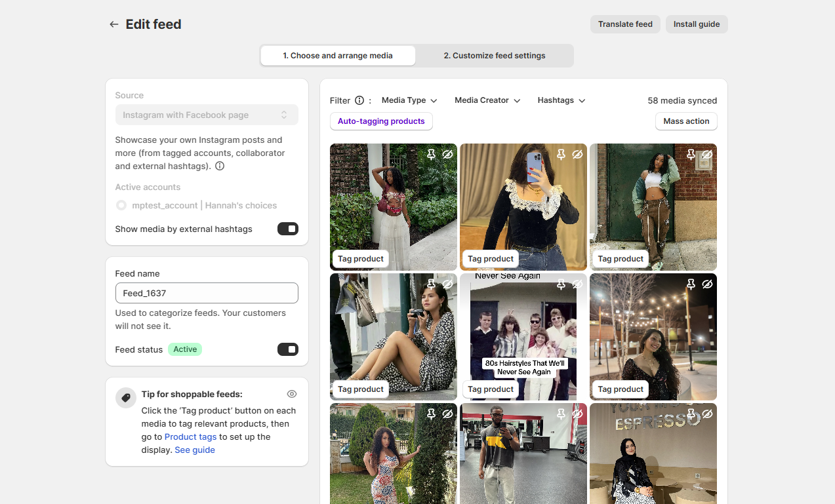Pin the mirror selfie in black top
The width and height of the screenshot is (835, 504).
(561, 154)
